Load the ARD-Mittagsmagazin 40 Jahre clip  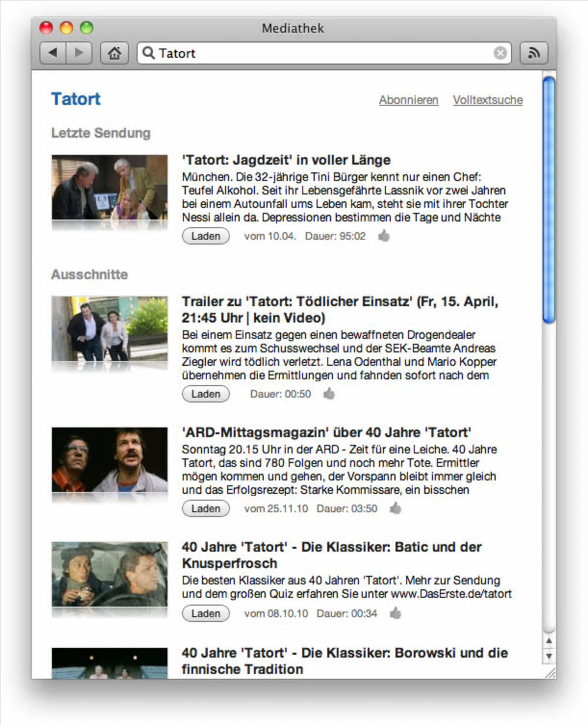click(206, 509)
